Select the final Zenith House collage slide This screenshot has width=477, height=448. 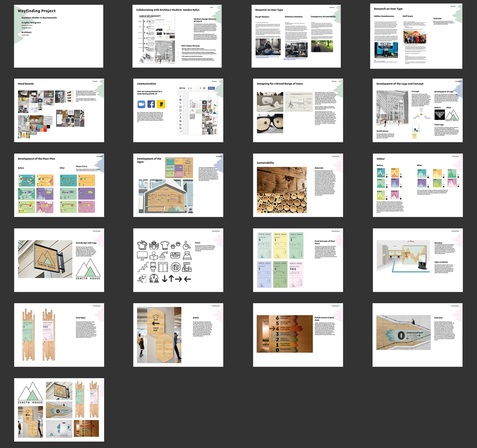(x=59, y=409)
